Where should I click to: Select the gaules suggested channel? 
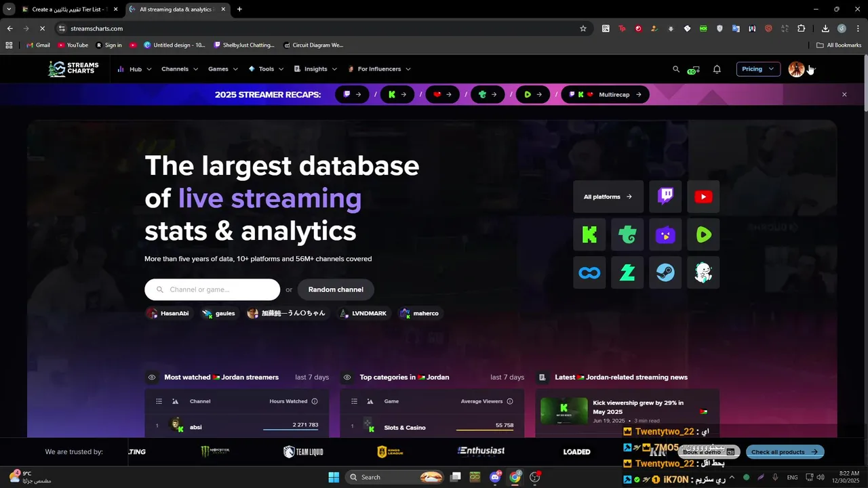click(x=218, y=313)
